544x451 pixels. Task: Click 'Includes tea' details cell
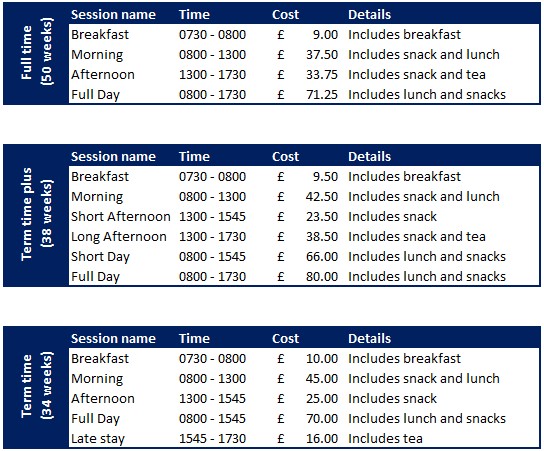click(x=385, y=439)
